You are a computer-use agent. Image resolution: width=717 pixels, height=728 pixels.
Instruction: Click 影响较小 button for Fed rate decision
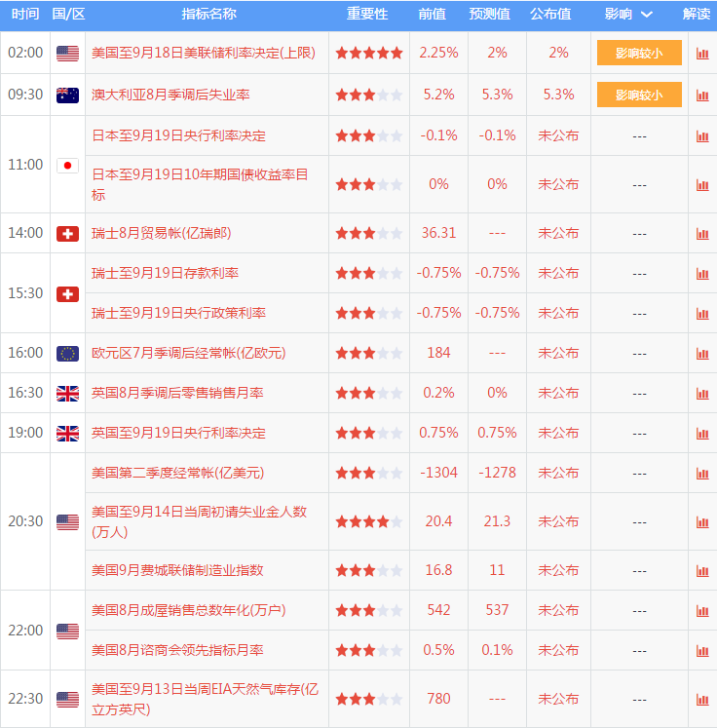(x=639, y=53)
